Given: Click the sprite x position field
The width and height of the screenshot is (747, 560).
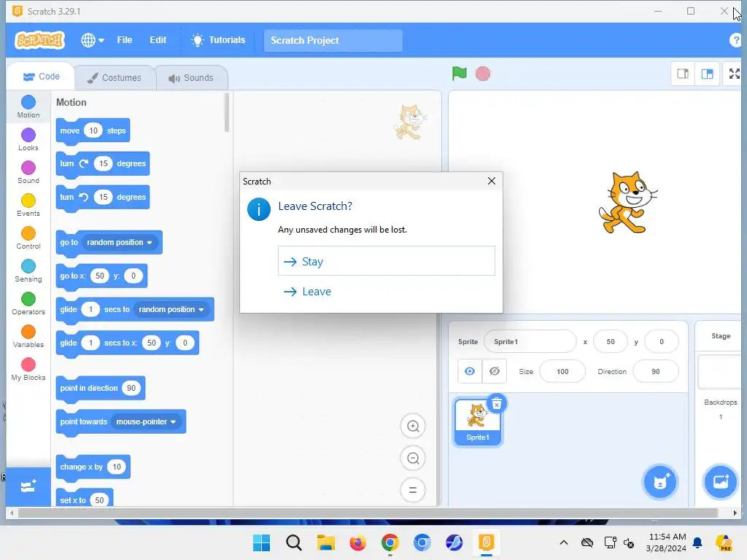Looking at the screenshot, I should (611, 341).
